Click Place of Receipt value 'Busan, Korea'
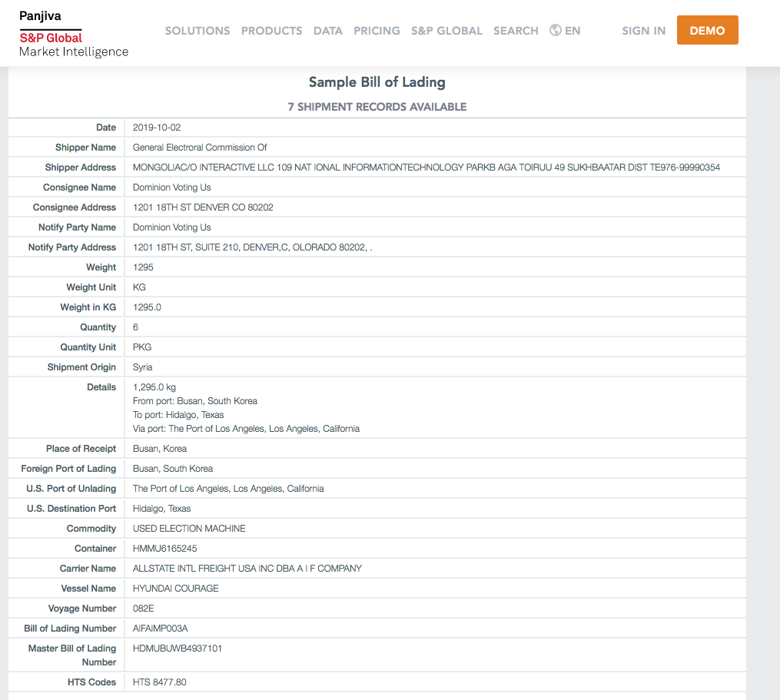Screen dimensions: 780x700 point(160,449)
